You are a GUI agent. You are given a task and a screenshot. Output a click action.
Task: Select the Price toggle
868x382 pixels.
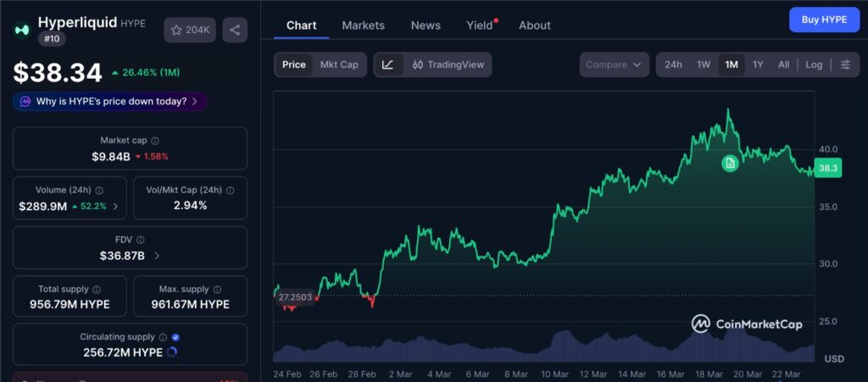[294, 64]
